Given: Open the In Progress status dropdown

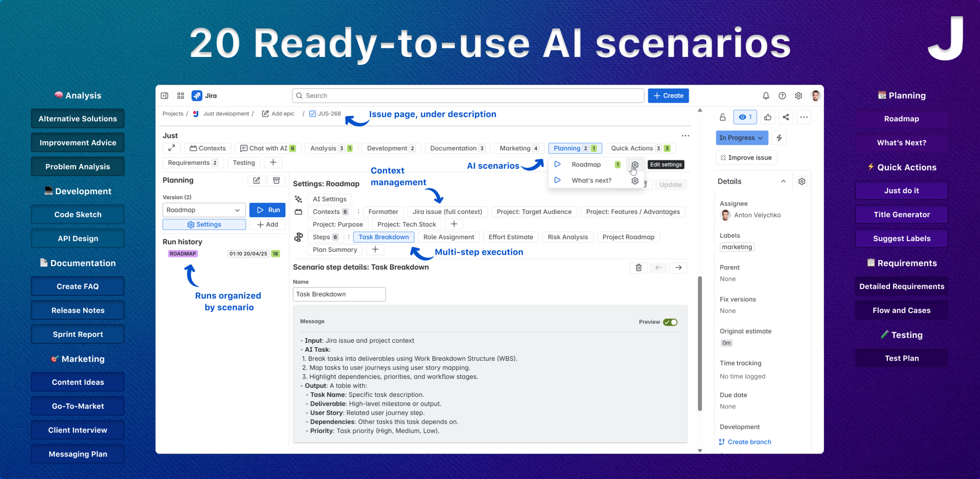Looking at the screenshot, I should pyautogui.click(x=742, y=138).
